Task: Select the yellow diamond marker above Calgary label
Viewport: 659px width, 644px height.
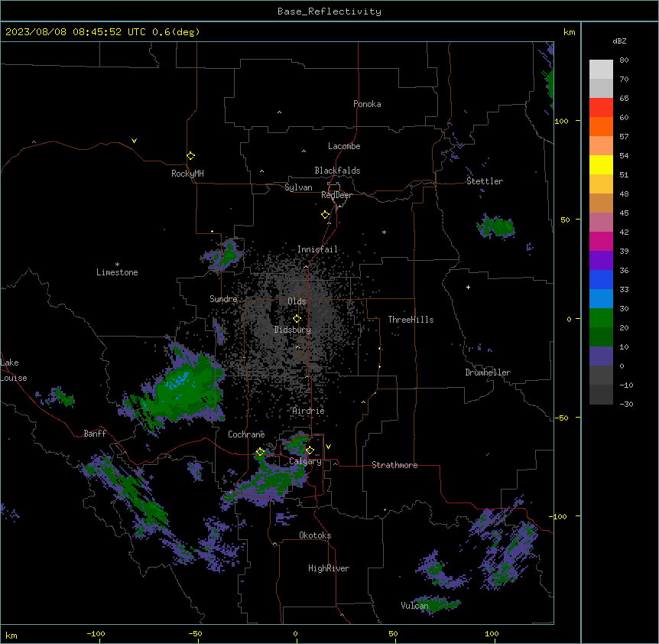Action: pos(310,450)
